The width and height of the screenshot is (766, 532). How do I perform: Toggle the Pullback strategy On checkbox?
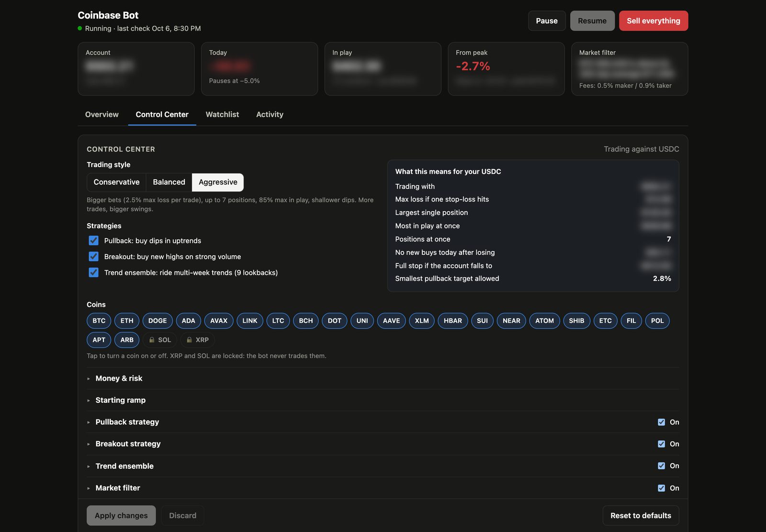pos(661,422)
